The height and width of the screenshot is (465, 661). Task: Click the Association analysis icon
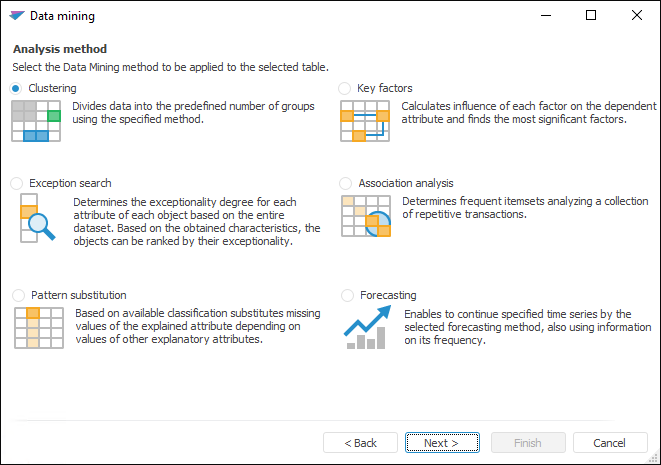tap(365, 216)
